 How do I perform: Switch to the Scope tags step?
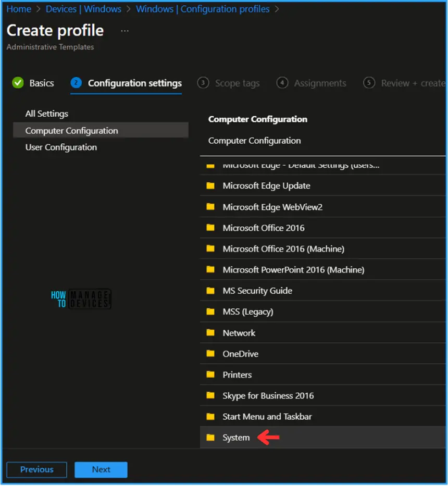click(x=237, y=83)
